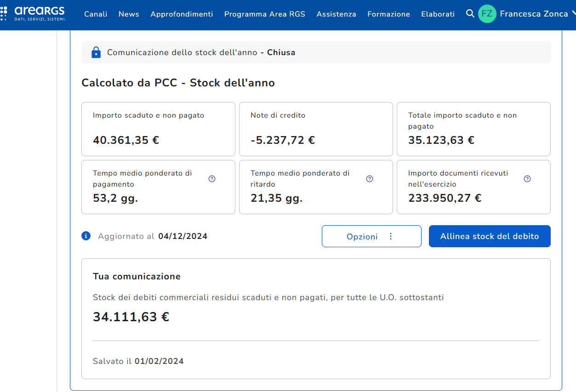This screenshot has height=392, width=576.
Task: Navigate to Assistenza
Action: 336,14
